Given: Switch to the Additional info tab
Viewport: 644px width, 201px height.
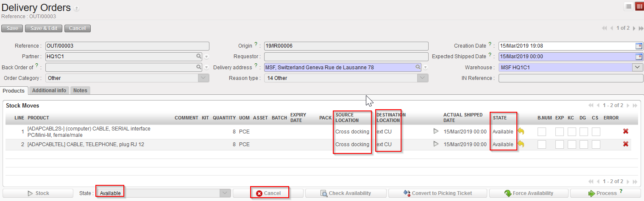Looking at the screenshot, I should pyautogui.click(x=49, y=91).
